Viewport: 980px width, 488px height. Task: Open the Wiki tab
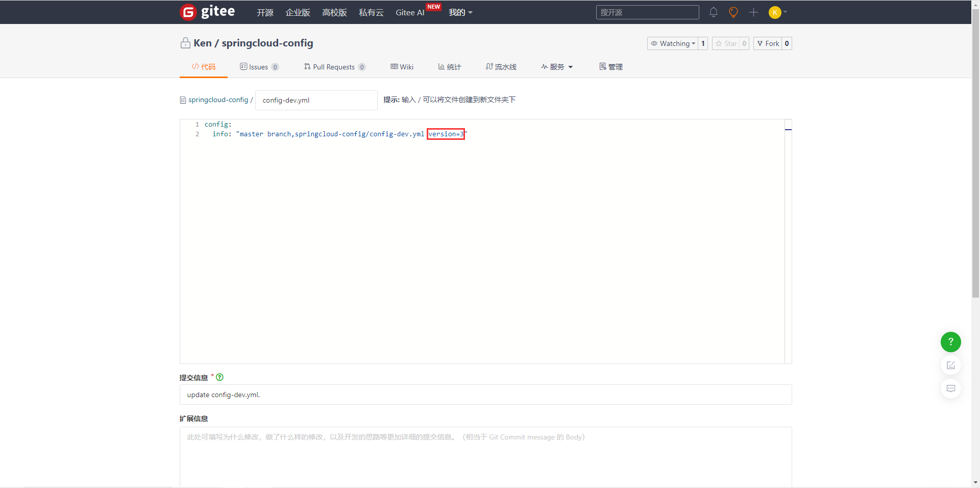[x=402, y=66]
